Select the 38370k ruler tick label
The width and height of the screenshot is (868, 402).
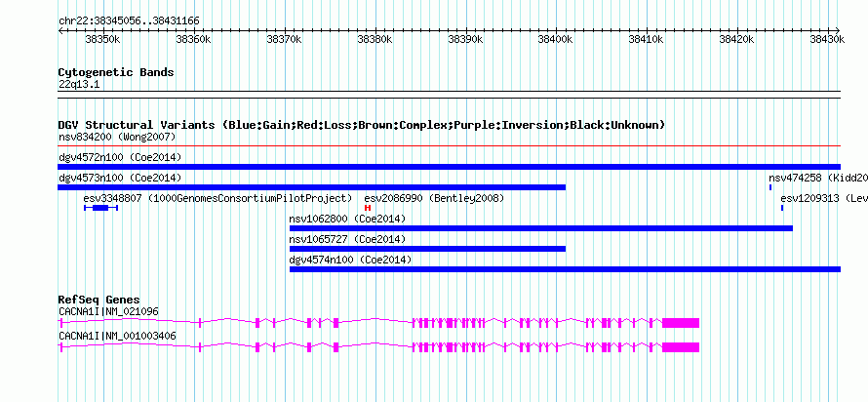(x=284, y=39)
